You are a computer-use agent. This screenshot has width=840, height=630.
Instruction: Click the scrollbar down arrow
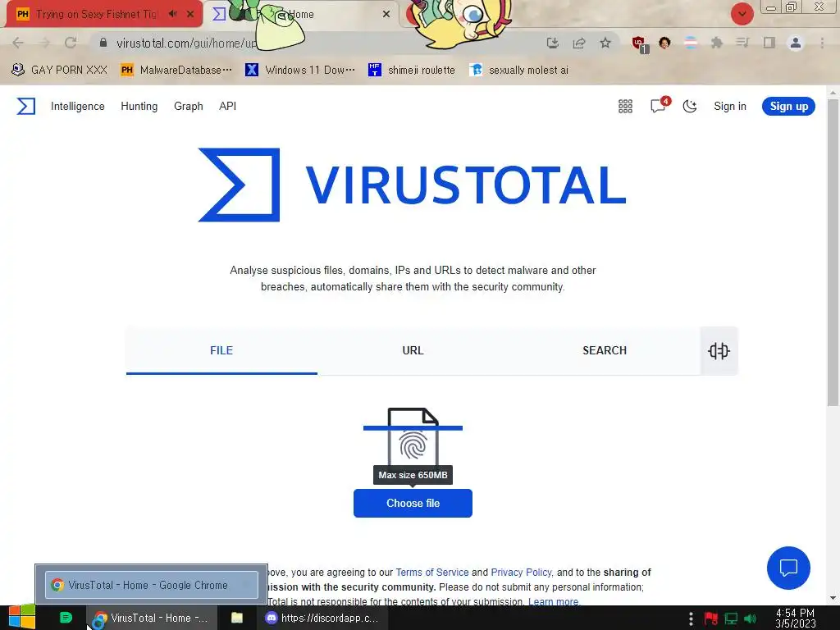[833, 598]
